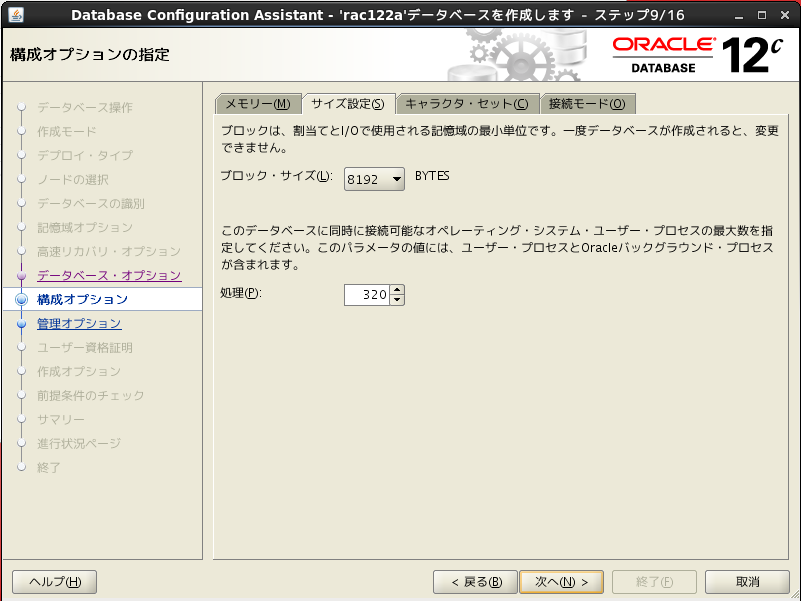Viewport: 801px width, 601px height.
Task: Click the ノードの選択 step text
Action: 73,179
